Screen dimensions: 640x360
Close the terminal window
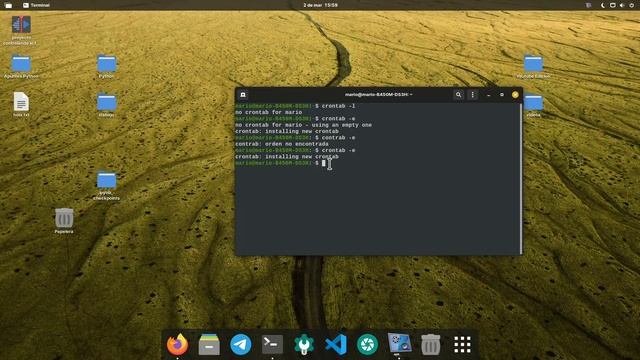coord(515,95)
